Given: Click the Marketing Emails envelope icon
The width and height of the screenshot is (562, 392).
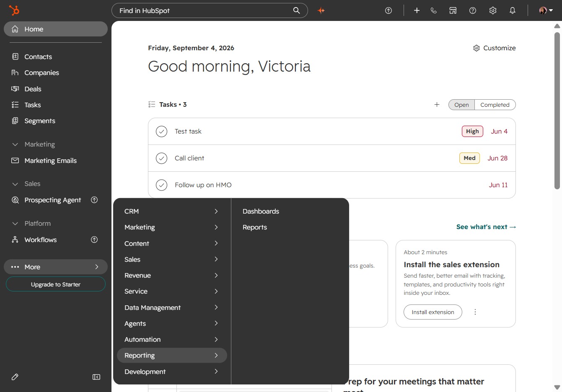Looking at the screenshot, I should click(x=15, y=160).
